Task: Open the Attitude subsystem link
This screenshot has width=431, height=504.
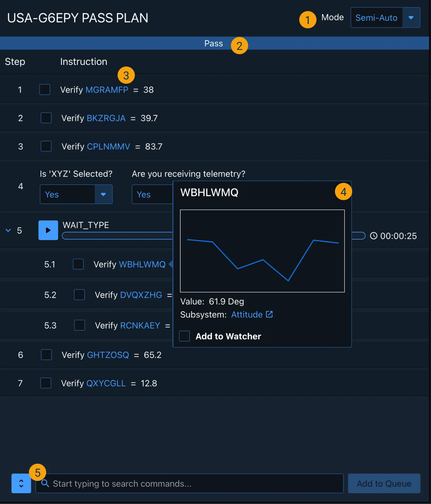Action: (247, 315)
